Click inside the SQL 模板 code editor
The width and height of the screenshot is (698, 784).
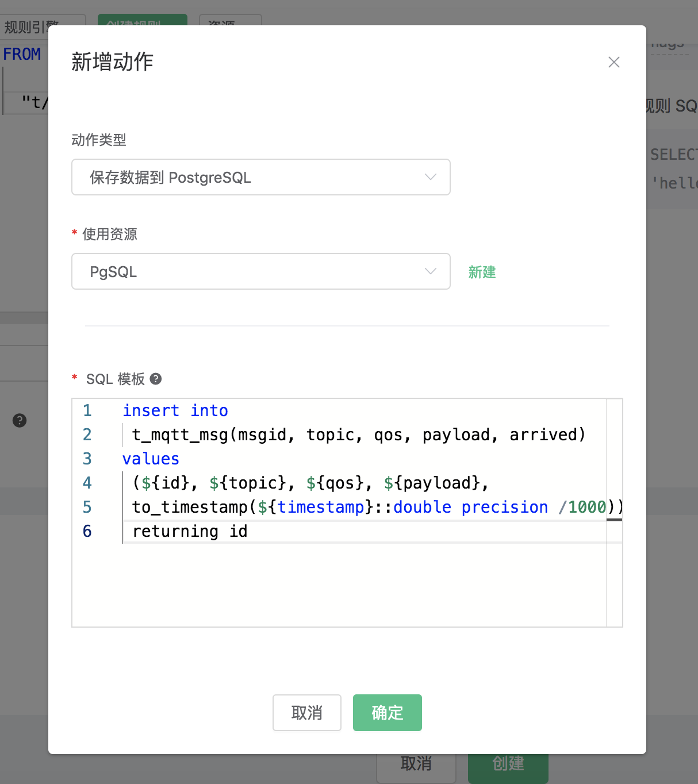point(345,575)
